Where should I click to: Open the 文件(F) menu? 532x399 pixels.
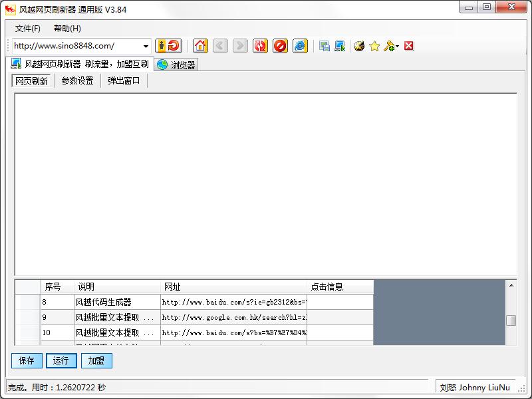point(27,29)
